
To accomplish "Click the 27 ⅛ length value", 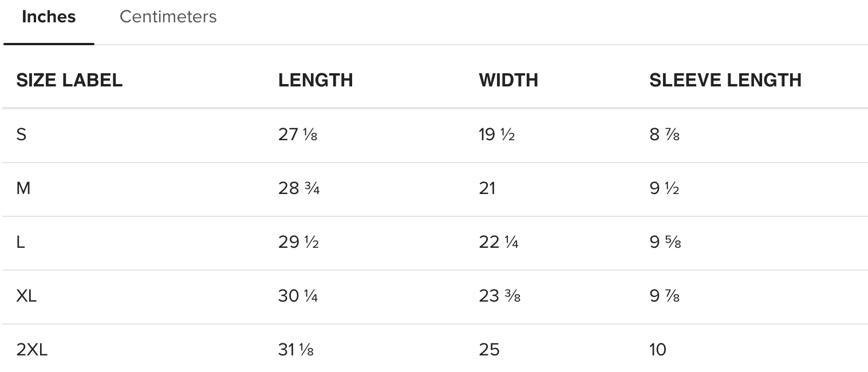I will (x=297, y=135).
